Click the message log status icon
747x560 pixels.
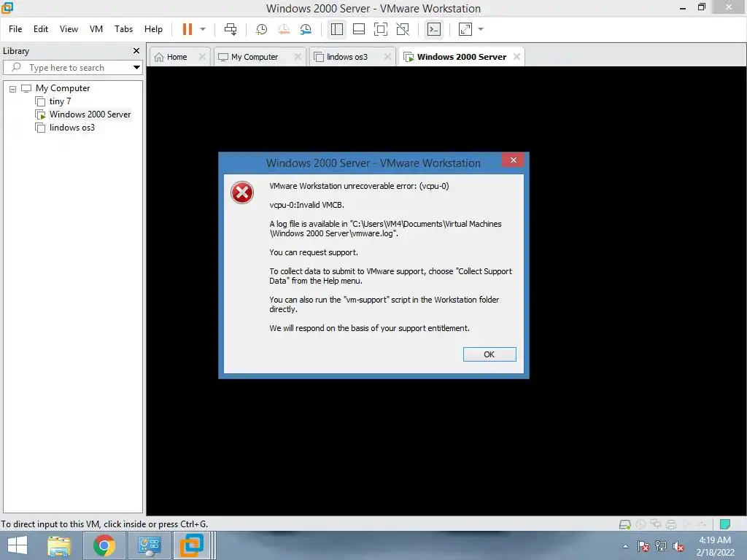[725, 524]
